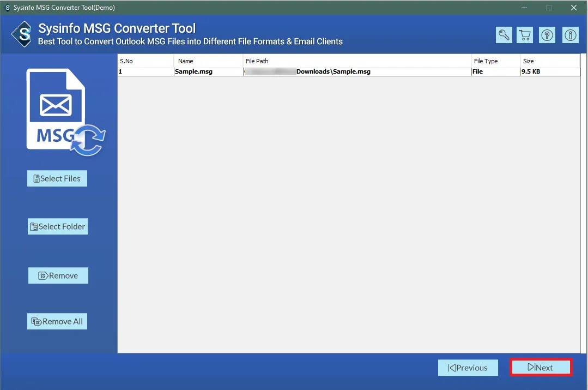Hit the Remove button
Image resolution: width=588 pixels, height=390 pixels.
[58, 275]
